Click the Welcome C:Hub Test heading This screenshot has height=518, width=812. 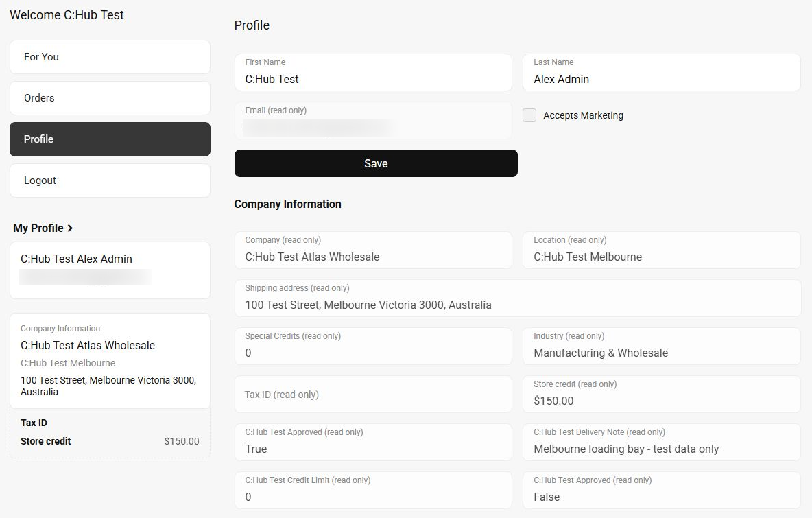click(67, 15)
